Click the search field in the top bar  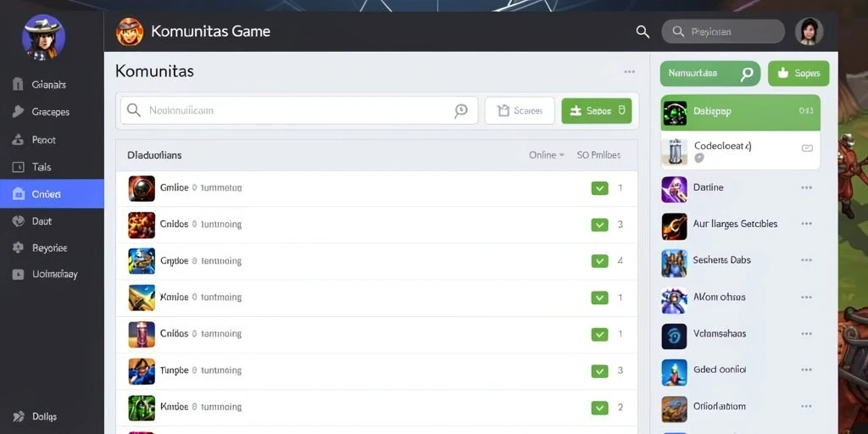coord(723,31)
